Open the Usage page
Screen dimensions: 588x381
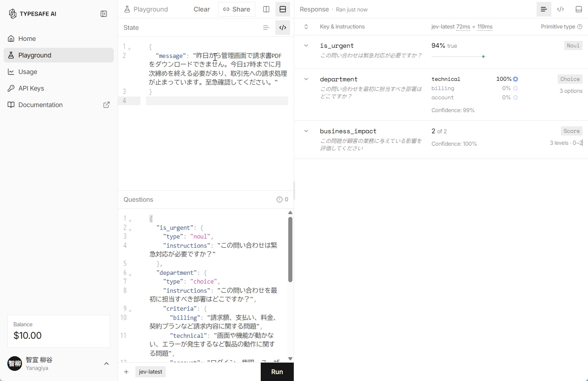[59, 72]
